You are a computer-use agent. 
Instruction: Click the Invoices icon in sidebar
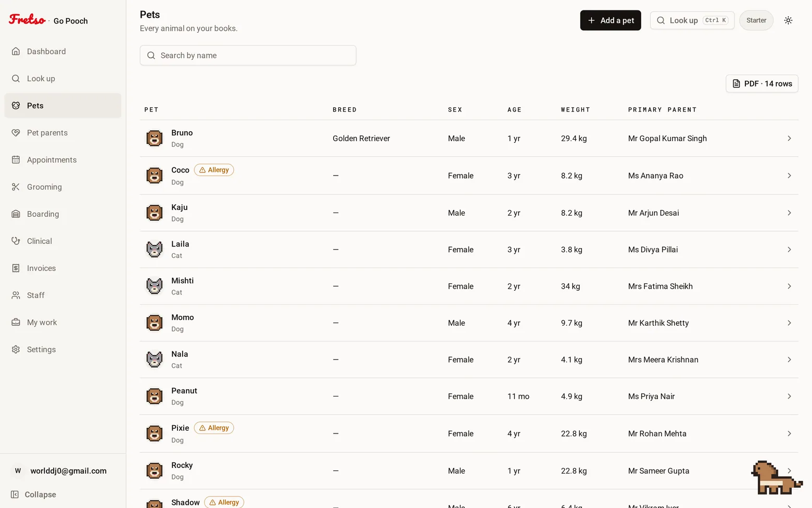pos(16,268)
